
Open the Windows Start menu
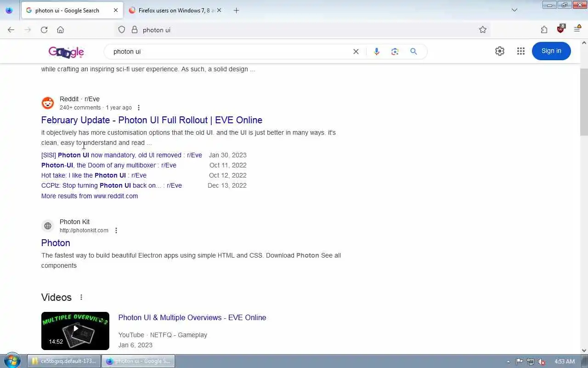click(12, 361)
